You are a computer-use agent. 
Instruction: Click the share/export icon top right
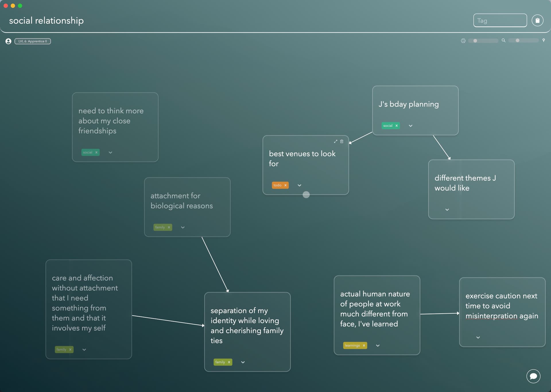538,20
